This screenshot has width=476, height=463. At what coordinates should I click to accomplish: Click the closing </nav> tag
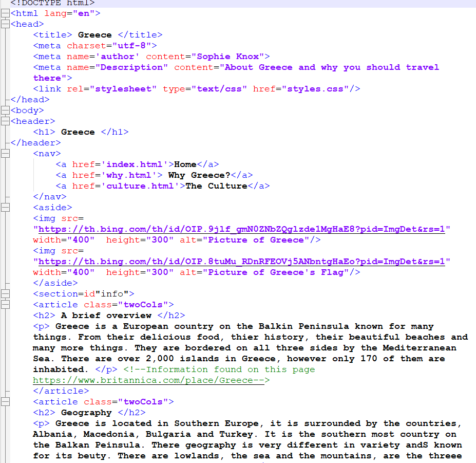tap(50, 197)
